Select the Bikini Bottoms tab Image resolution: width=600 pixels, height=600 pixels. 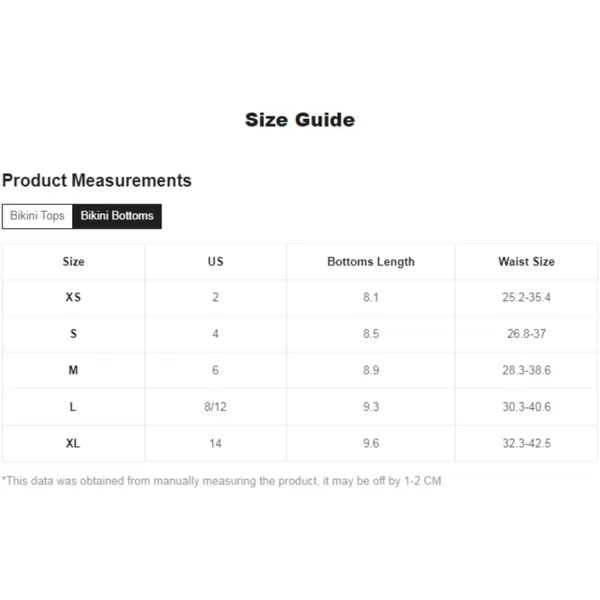pyautogui.click(x=117, y=216)
